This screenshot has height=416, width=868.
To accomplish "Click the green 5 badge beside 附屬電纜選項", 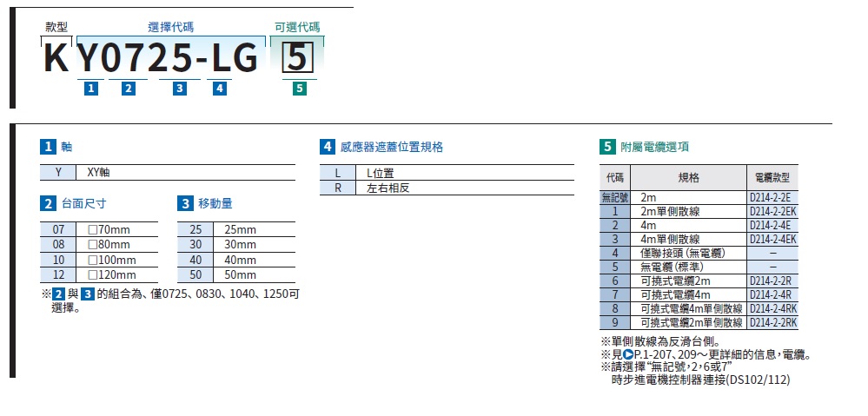I will 607,147.
